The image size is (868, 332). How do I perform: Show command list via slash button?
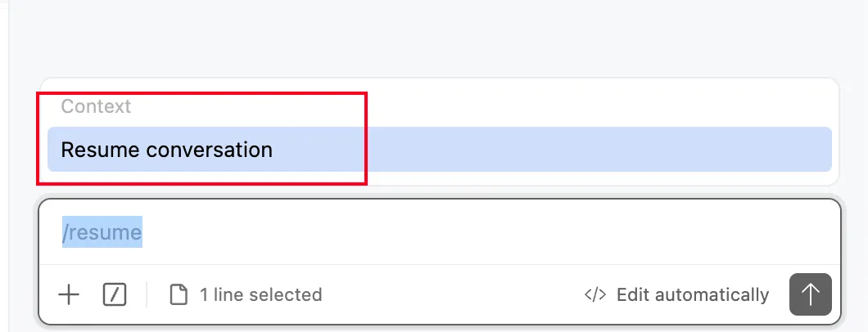115,294
